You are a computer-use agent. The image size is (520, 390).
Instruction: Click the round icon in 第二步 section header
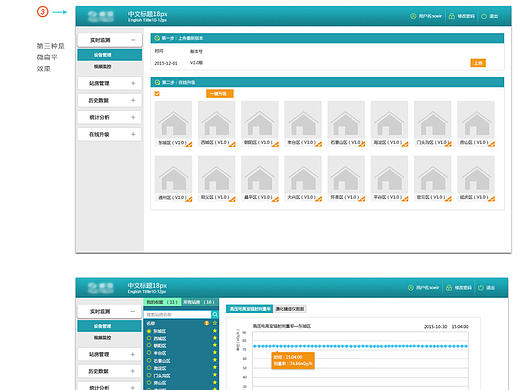tap(157, 82)
